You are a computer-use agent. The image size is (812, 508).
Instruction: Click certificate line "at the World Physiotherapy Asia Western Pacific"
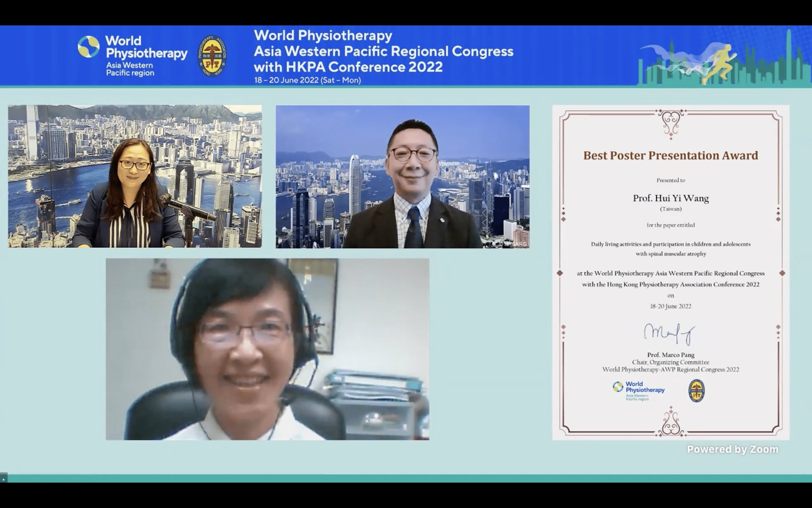coord(671,273)
